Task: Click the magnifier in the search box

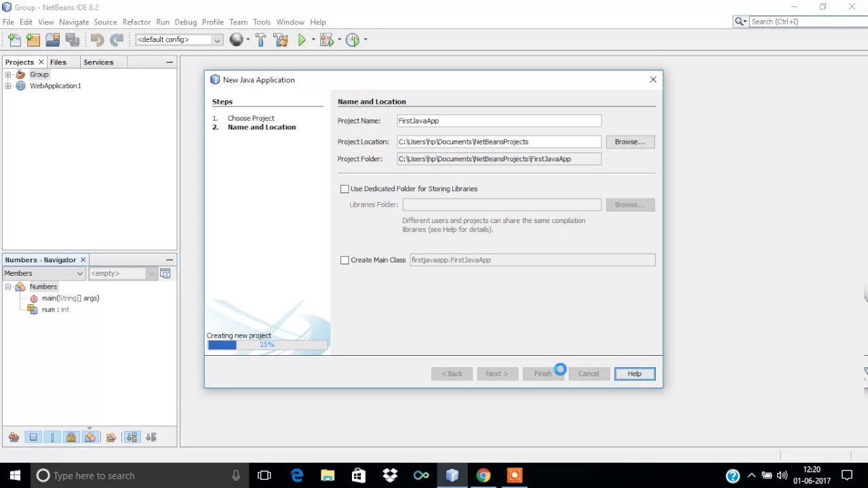Action: coord(739,22)
